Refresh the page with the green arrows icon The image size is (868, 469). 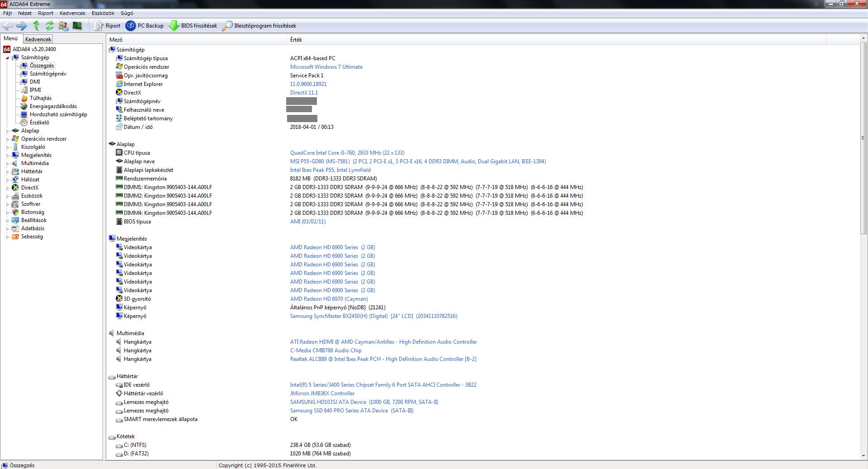tap(50, 26)
